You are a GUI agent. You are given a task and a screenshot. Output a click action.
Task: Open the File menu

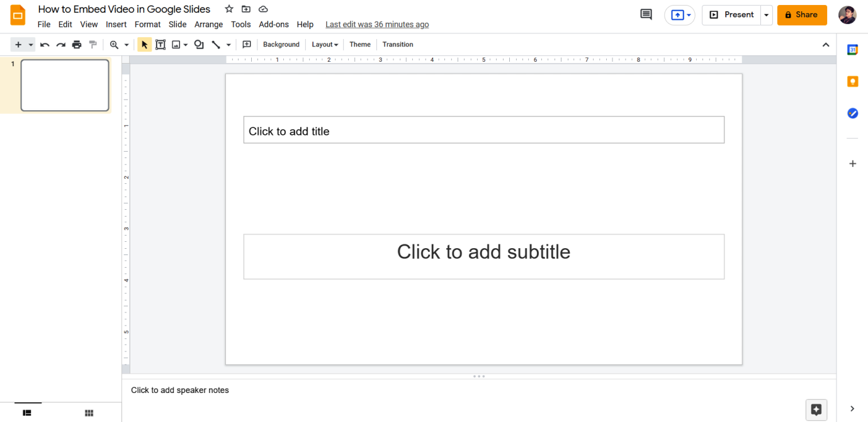coord(44,25)
